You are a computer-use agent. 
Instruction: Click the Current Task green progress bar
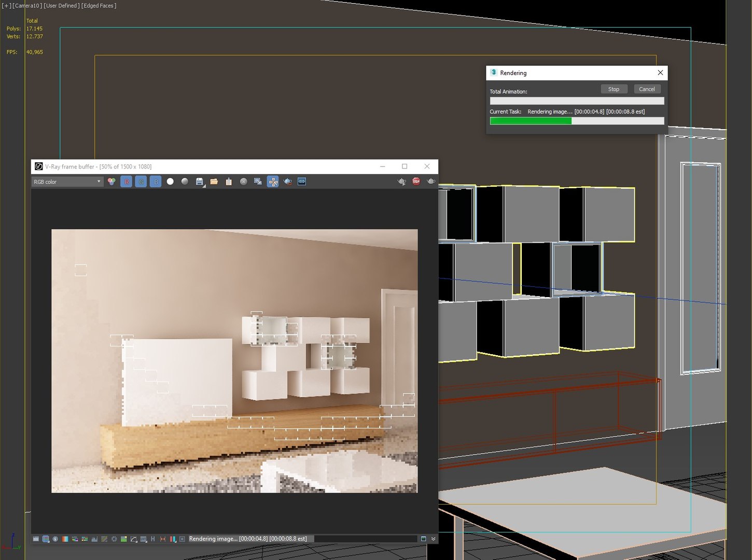coord(577,121)
